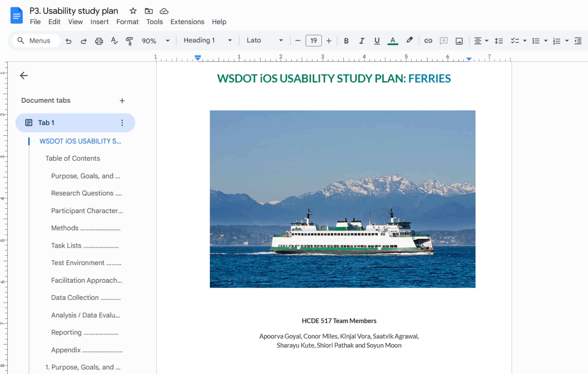Go to Methods outline entry

[86, 228]
